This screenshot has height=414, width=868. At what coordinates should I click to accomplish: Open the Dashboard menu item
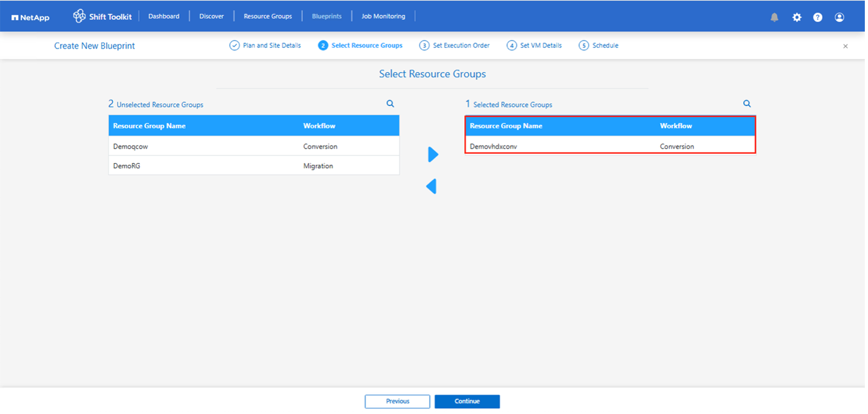(164, 16)
